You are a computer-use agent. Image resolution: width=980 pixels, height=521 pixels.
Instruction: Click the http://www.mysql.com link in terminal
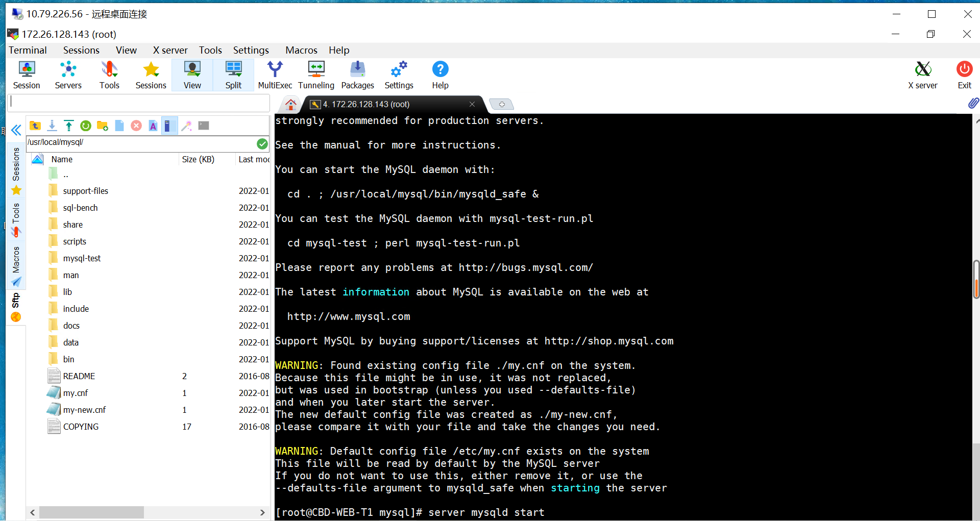tap(349, 316)
